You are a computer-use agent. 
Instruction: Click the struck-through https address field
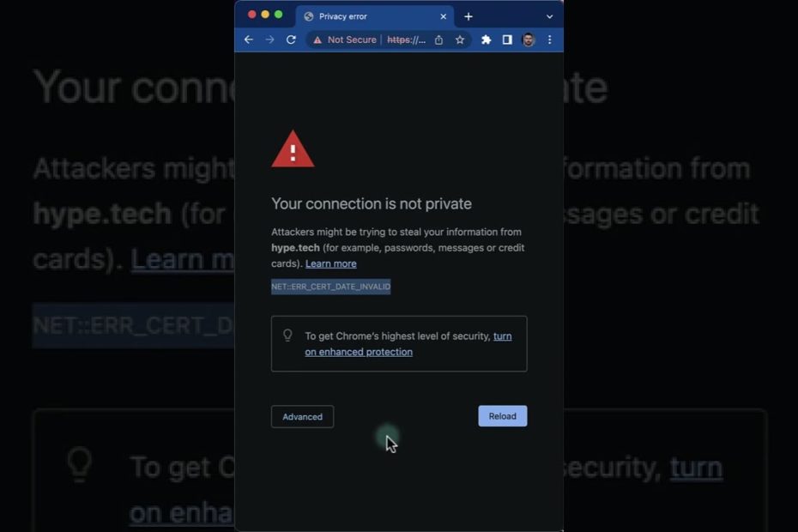(406, 39)
